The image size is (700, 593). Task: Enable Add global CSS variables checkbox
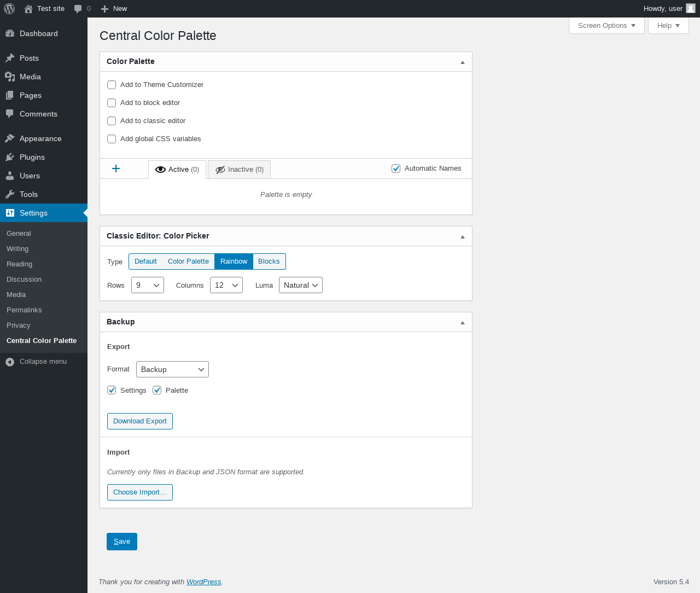coord(112,139)
